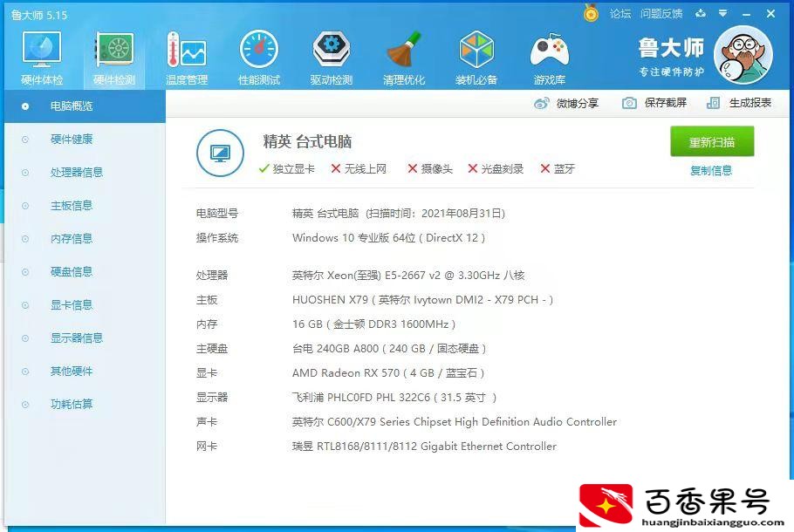
Task: Click 复制信息 copy info link
Action: pyautogui.click(x=711, y=171)
